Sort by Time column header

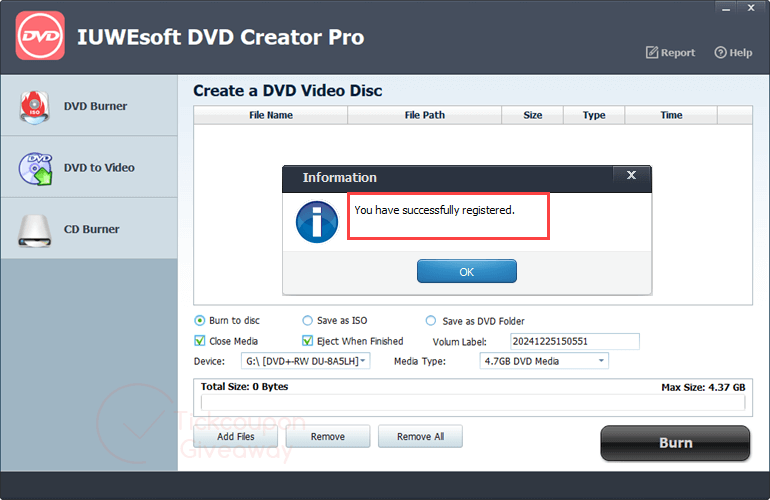click(x=671, y=115)
